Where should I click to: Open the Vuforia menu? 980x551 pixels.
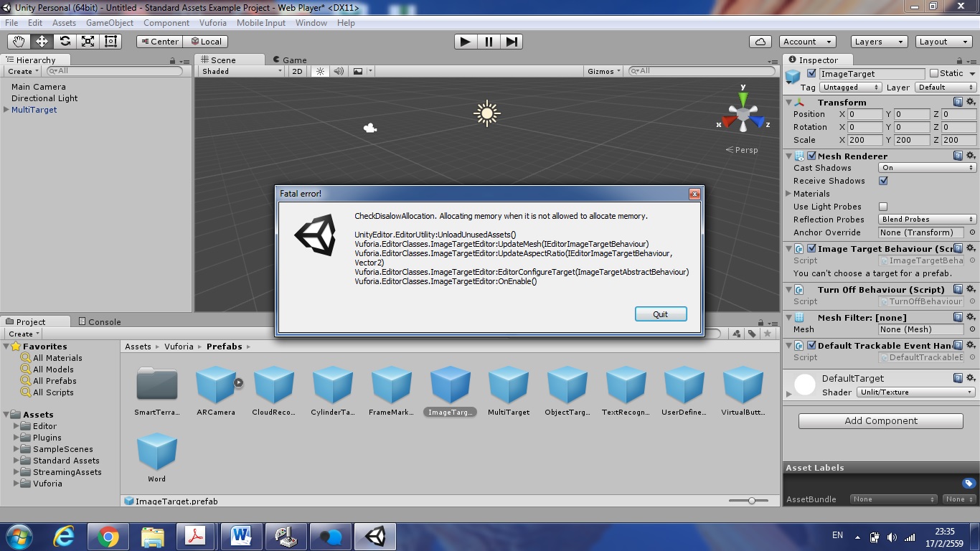(x=211, y=22)
